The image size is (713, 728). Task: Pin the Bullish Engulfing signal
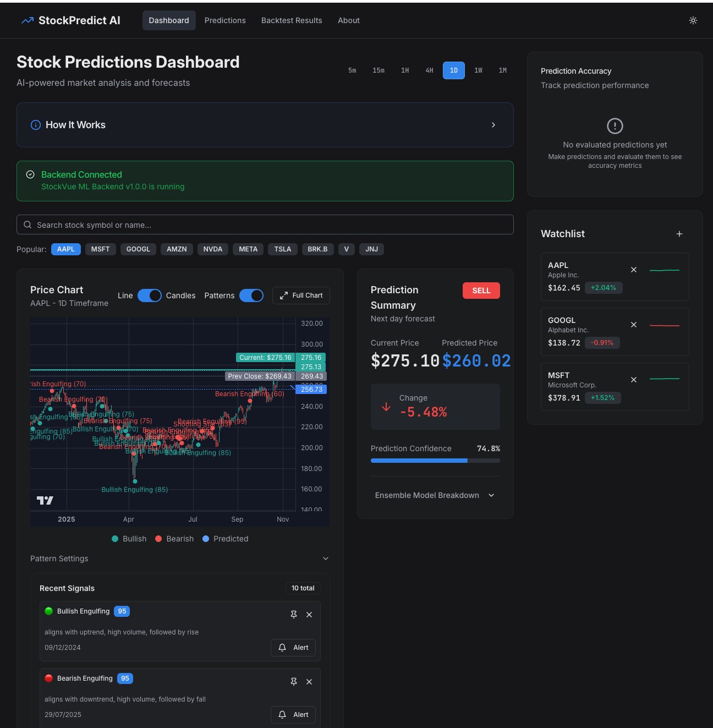[x=294, y=614]
